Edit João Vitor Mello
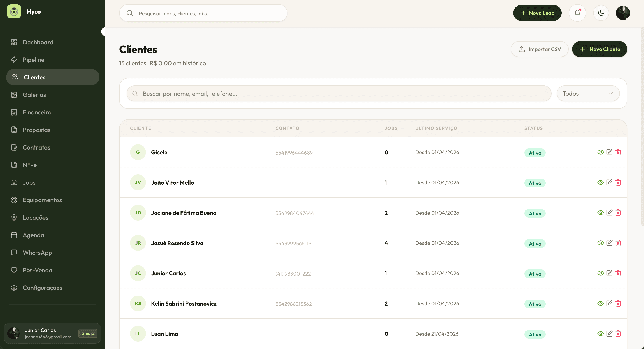The width and height of the screenshot is (644, 349). (x=609, y=182)
